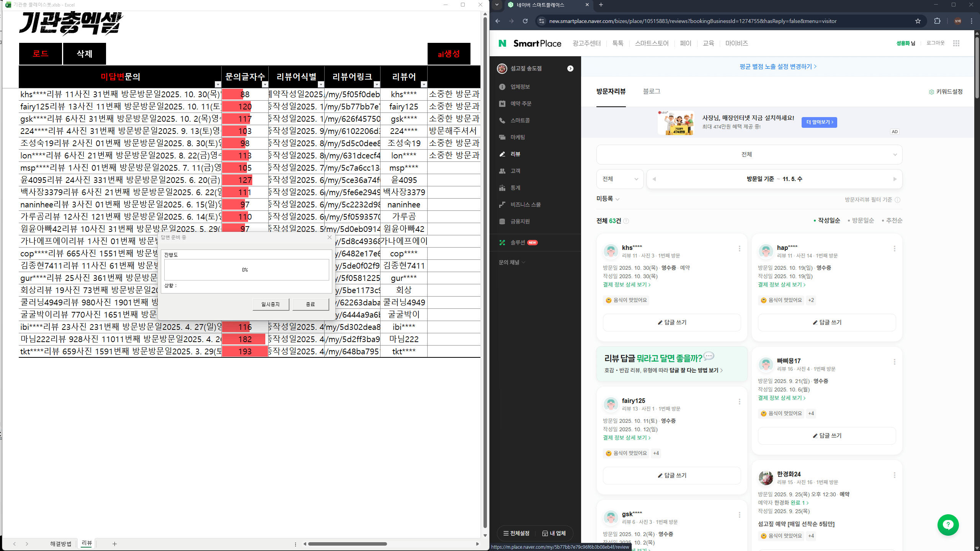Add a new sheet with plus icon

pos(114,544)
